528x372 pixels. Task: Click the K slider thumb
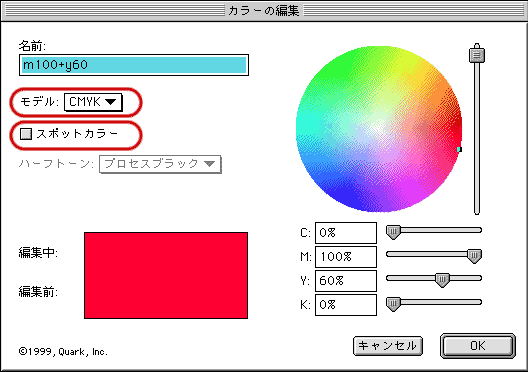(393, 304)
